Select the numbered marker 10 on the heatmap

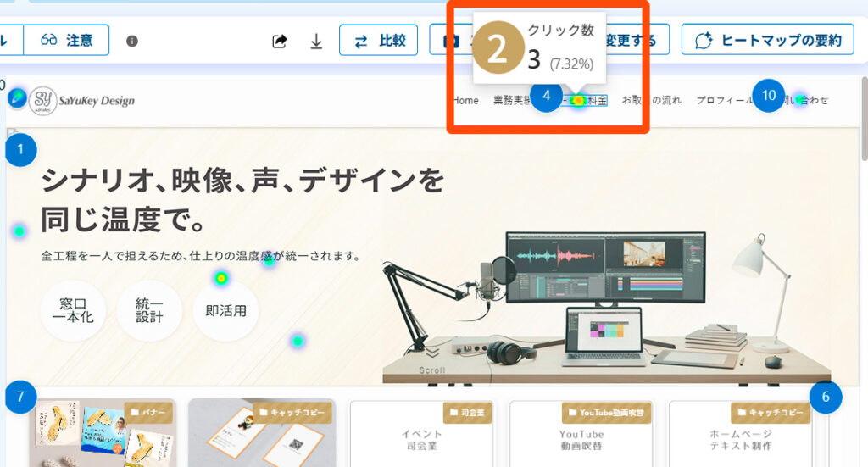tap(769, 96)
